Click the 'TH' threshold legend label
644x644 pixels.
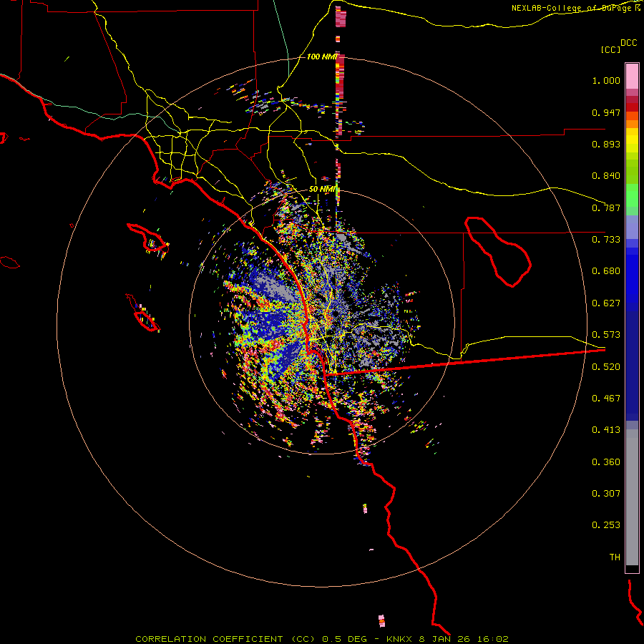pos(615,557)
